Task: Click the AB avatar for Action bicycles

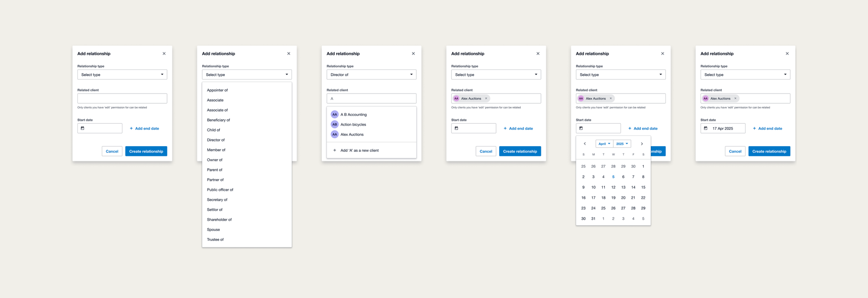Action: (335, 124)
